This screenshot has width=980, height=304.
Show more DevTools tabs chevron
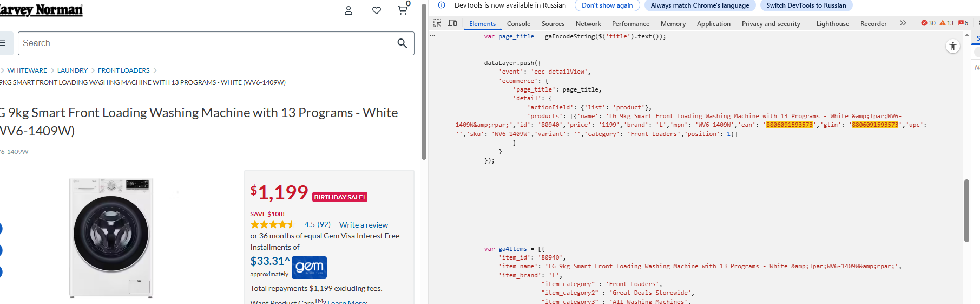tap(903, 23)
